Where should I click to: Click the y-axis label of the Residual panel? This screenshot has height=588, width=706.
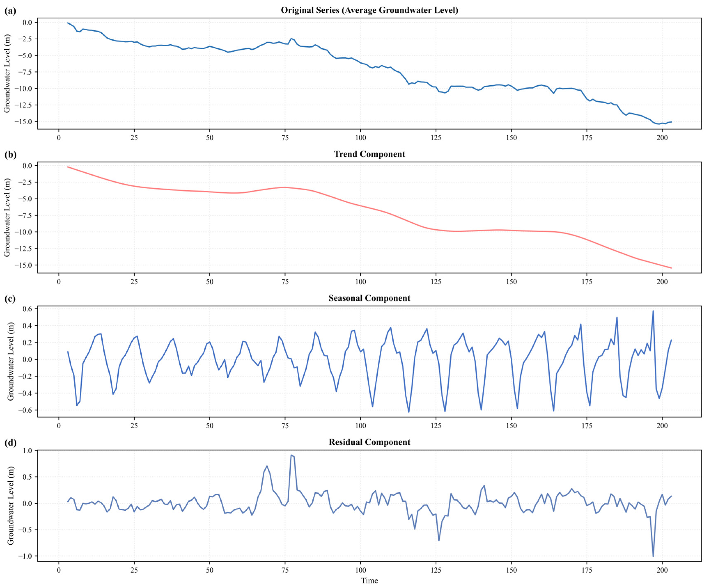10,505
